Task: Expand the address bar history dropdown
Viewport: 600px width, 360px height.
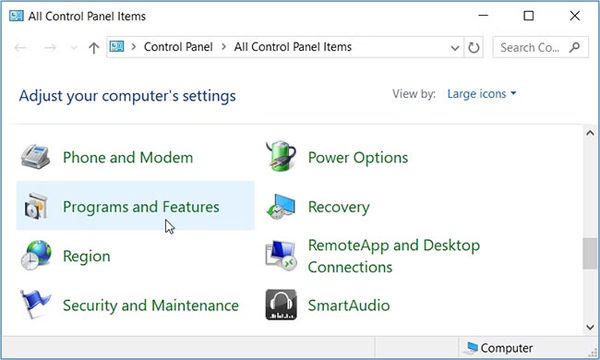Action: 455,48
